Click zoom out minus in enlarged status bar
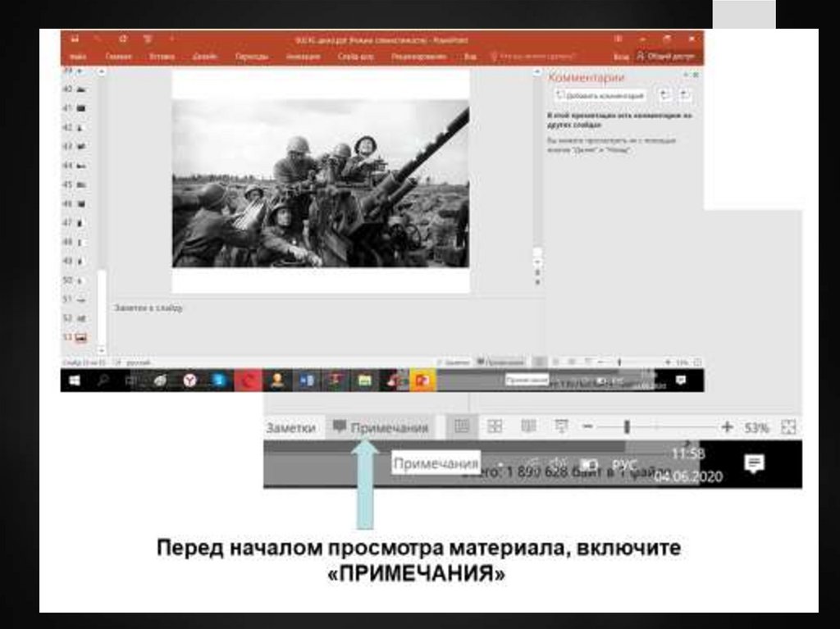Viewport: 840px width, 629px height. pyautogui.click(x=587, y=427)
